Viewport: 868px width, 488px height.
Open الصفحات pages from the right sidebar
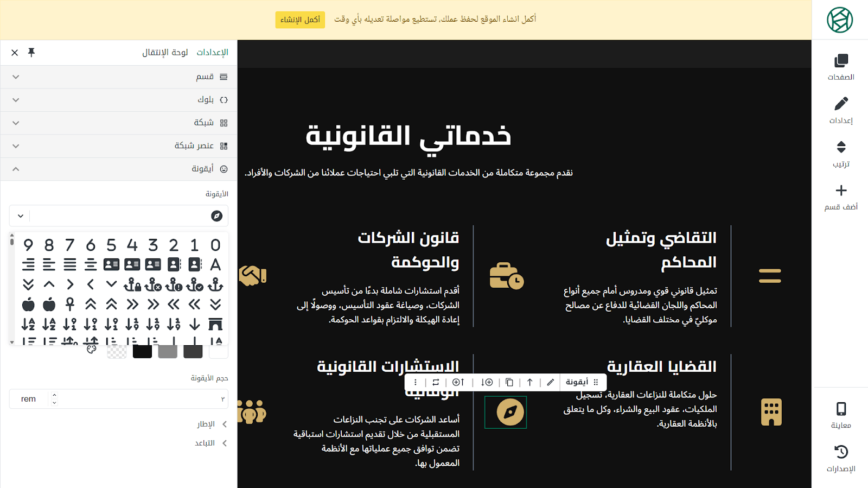[x=840, y=67]
